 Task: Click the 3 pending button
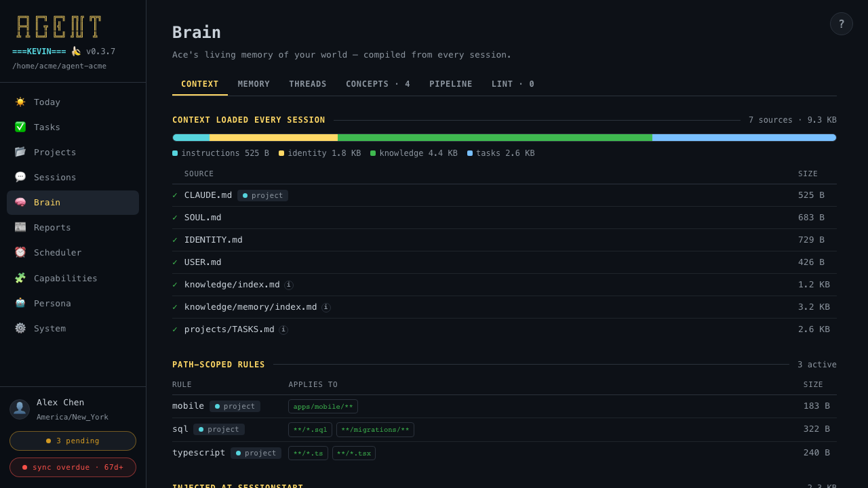coord(73,441)
